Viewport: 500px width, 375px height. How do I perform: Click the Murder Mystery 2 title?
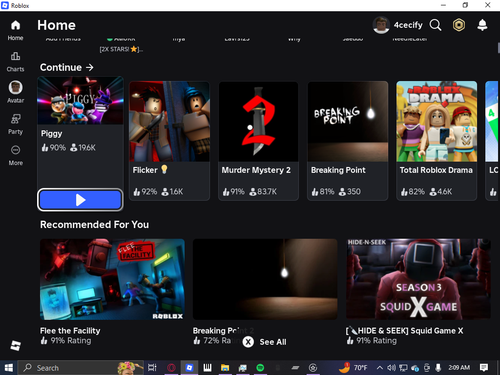256,170
